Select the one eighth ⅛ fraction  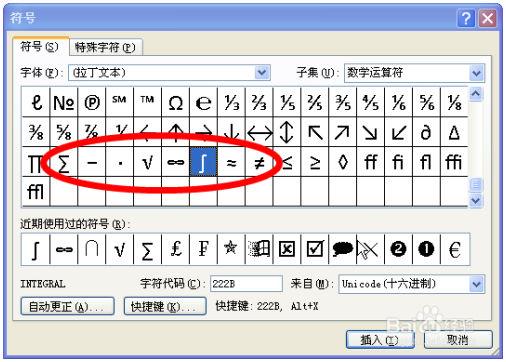pyautogui.click(x=454, y=102)
